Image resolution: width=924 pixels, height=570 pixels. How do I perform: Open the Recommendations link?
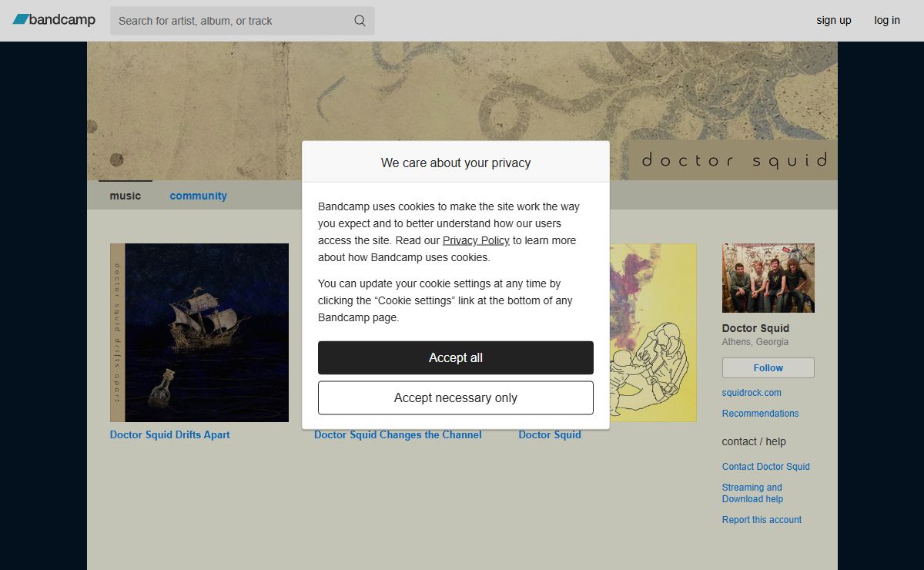point(761,414)
